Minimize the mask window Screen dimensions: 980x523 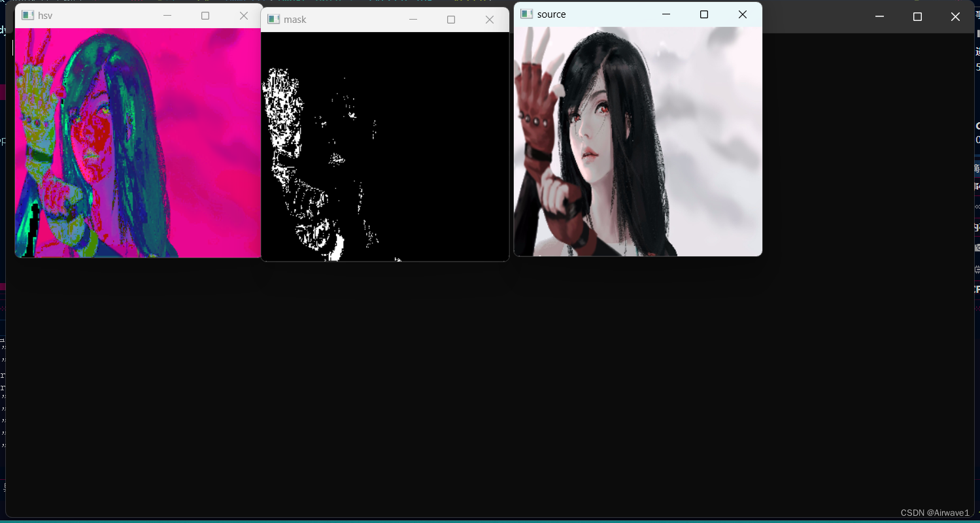[413, 20]
